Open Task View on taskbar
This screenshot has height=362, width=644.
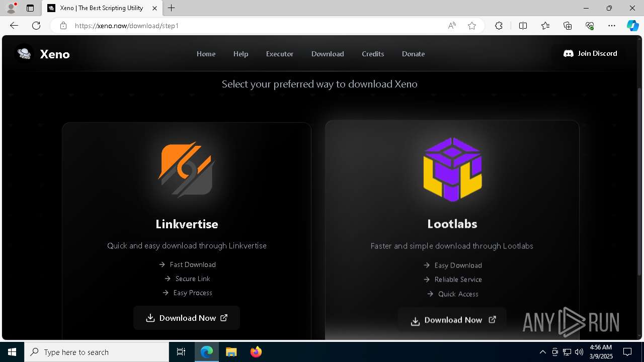(181, 352)
